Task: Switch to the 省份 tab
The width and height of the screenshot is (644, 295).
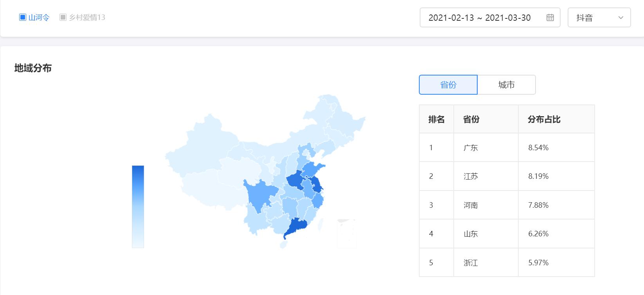Action: pyautogui.click(x=448, y=85)
